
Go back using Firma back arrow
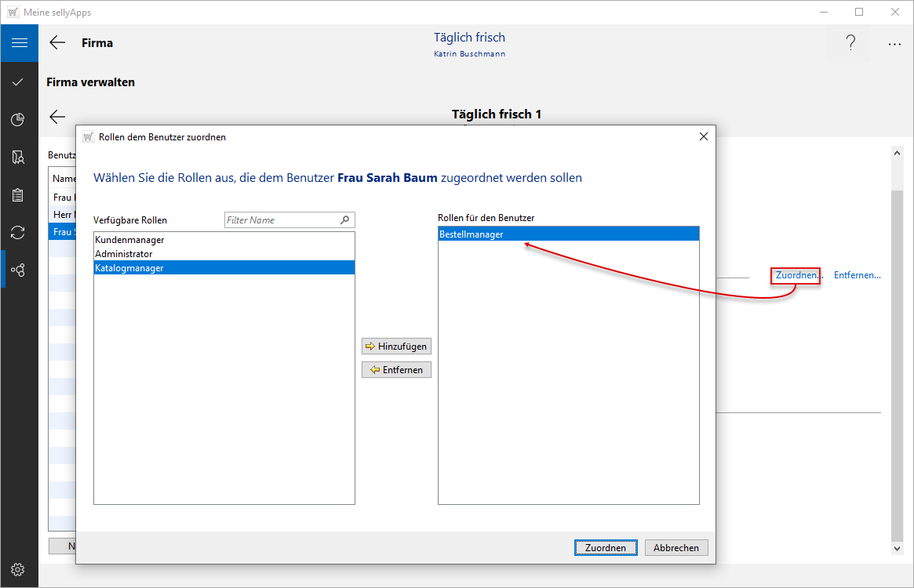coord(57,43)
